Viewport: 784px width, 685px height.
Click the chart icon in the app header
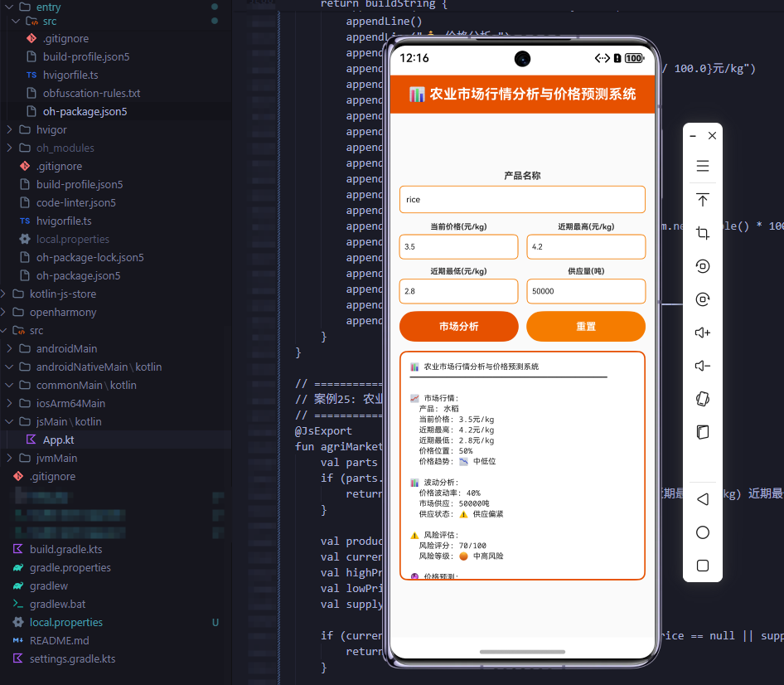coord(417,94)
